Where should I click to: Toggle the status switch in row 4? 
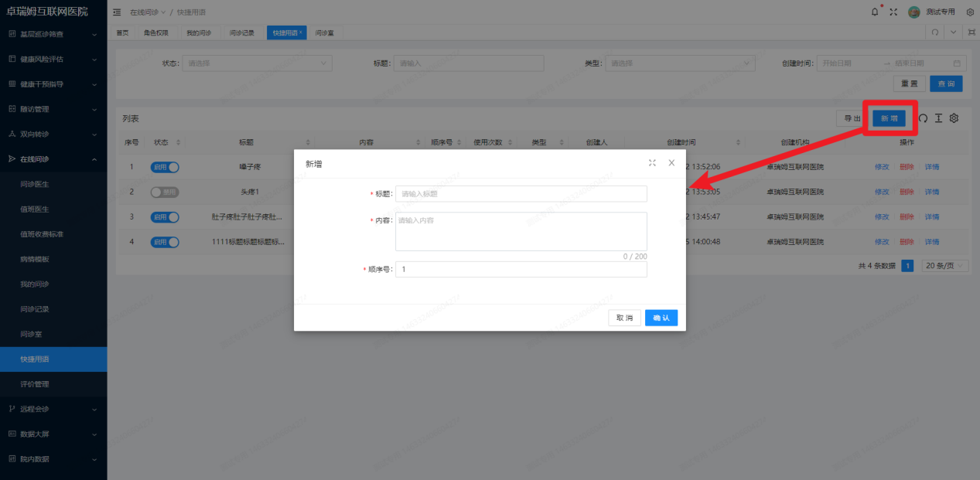pyautogui.click(x=165, y=242)
